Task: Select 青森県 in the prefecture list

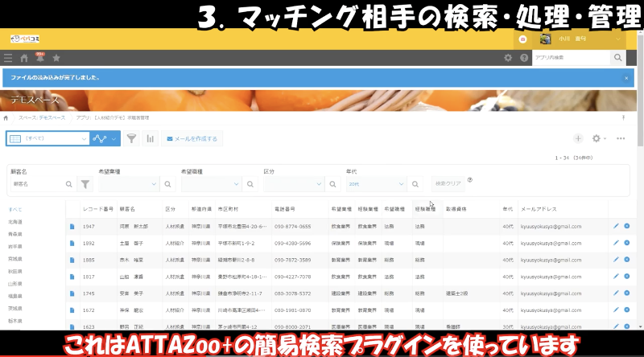Action: pyautogui.click(x=14, y=236)
